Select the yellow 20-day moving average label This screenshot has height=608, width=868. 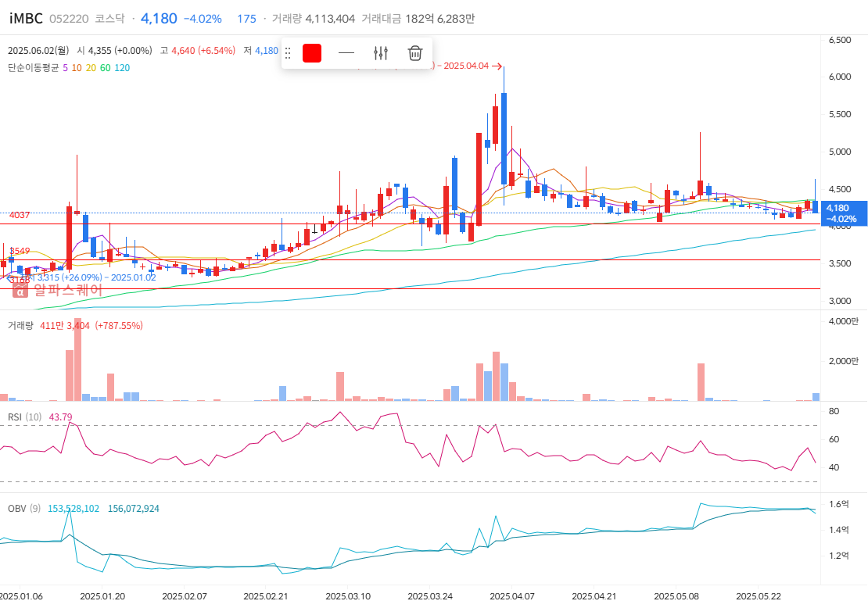91,68
